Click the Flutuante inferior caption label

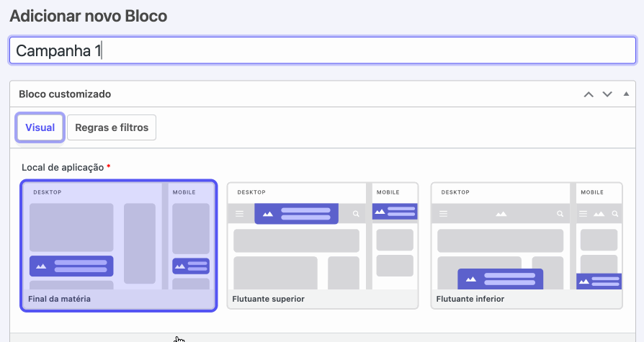pyautogui.click(x=470, y=299)
